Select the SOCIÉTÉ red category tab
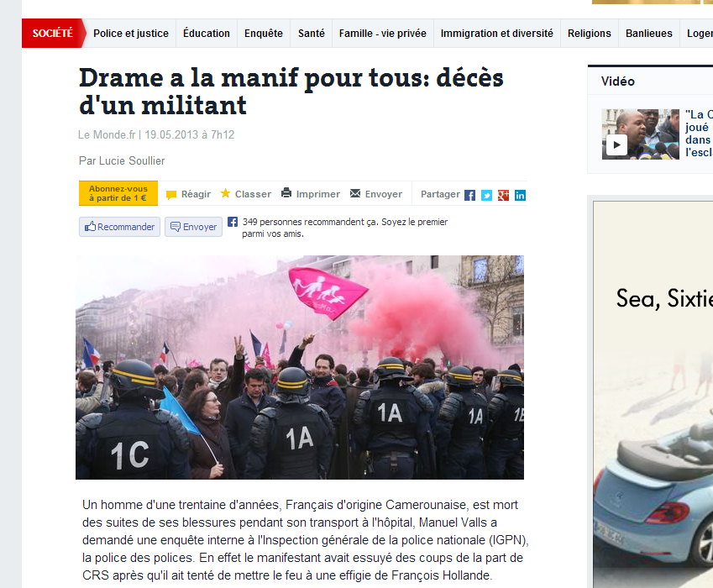This screenshot has width=713, height=588. coord(53,34)
